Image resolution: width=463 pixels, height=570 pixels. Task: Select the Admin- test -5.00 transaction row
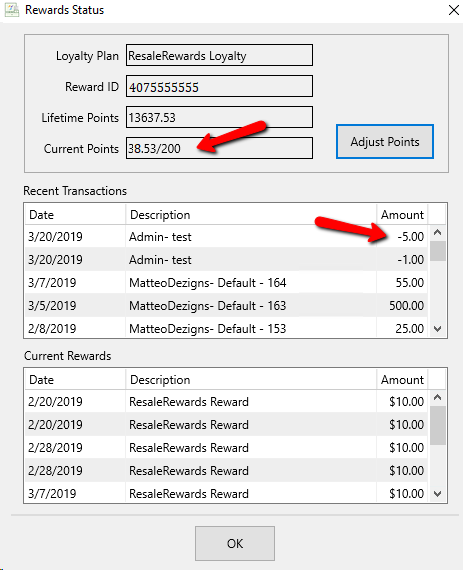(x=226, y=237)
